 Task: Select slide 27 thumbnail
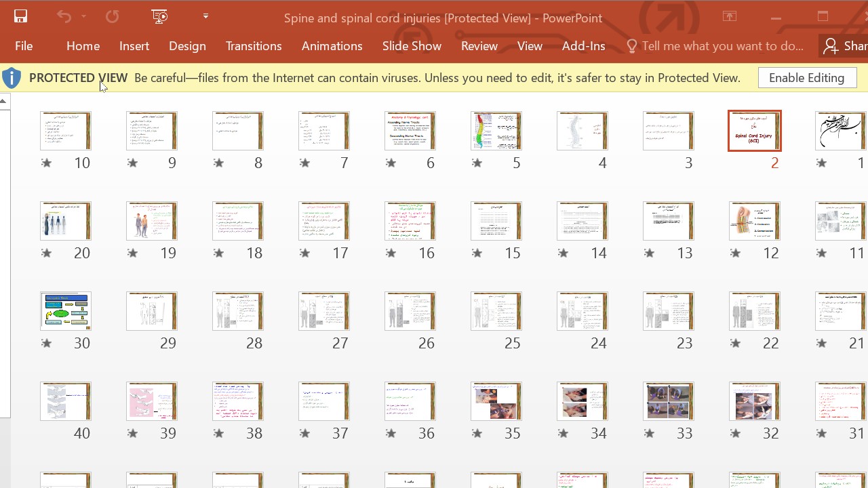tap(324, 311)
